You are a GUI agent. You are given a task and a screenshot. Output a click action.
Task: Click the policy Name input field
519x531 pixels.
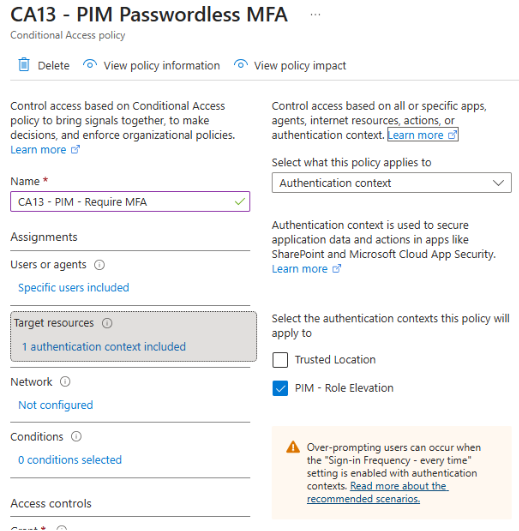[130, 202]
